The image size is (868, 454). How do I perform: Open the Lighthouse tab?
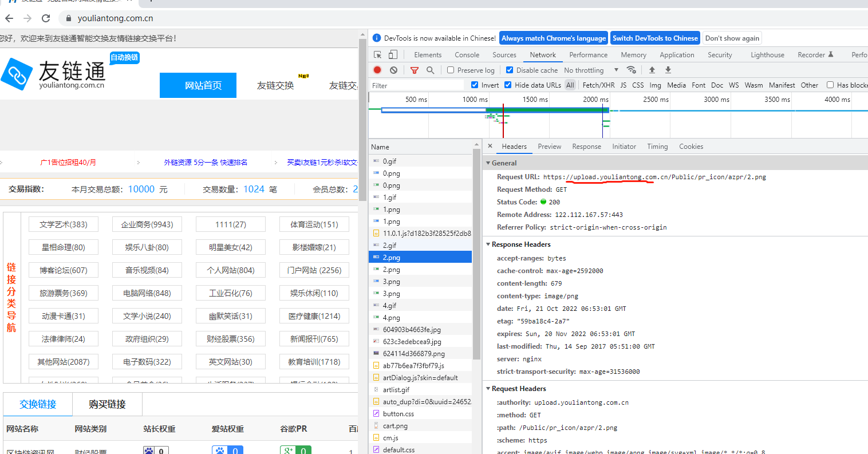[767, 55]
